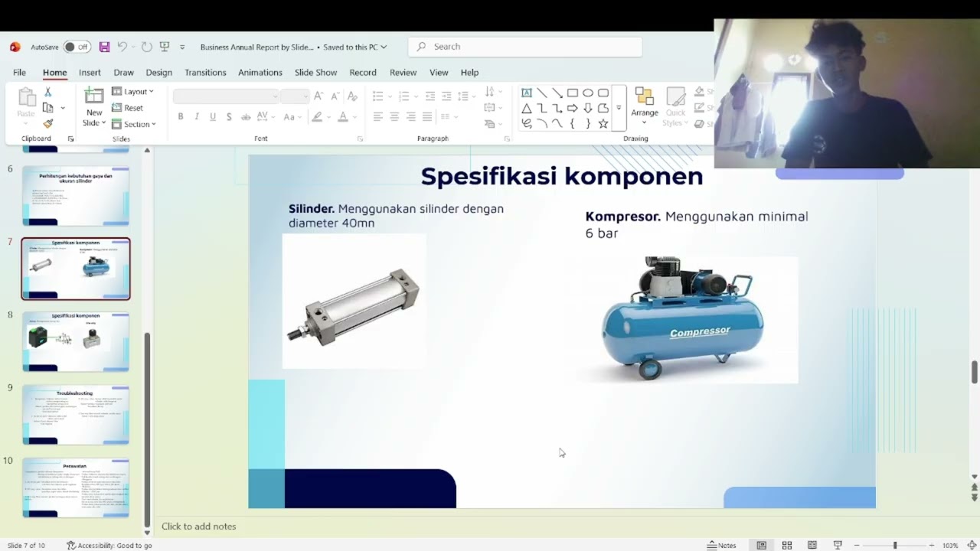
Task: Select slide 9 Troubleshooting thumbnail
Action: click(76, 414)
